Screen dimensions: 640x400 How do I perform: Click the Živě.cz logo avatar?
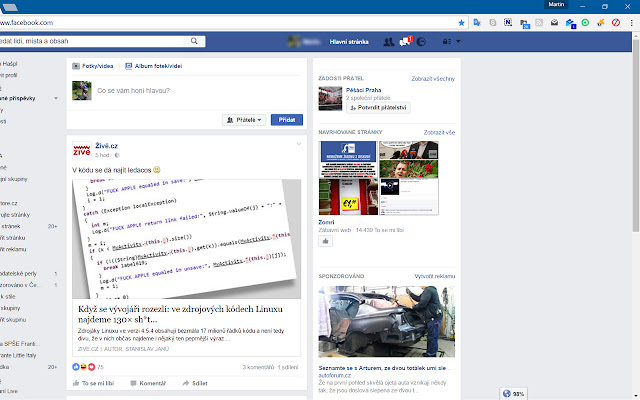pos(82,151)
